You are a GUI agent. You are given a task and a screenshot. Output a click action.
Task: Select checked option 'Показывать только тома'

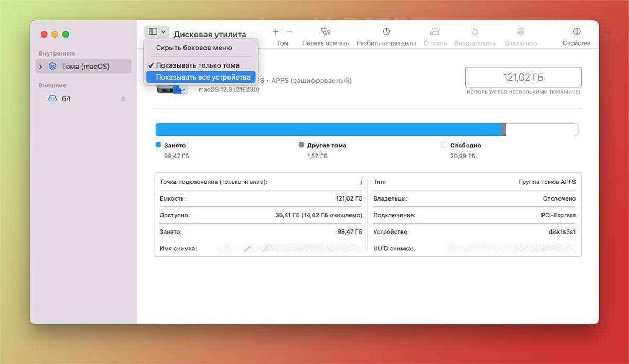198,65
